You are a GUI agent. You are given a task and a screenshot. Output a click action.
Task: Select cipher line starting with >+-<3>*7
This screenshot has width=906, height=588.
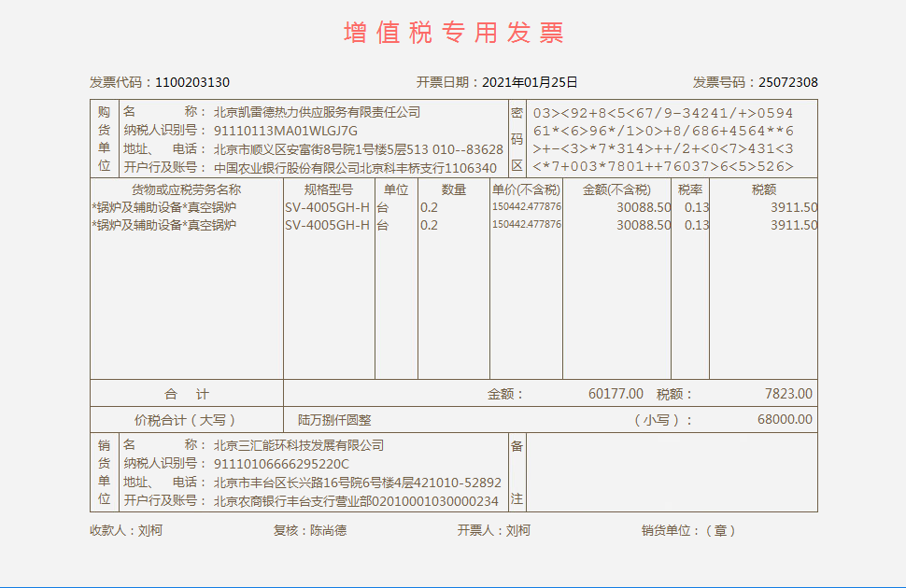663,149
